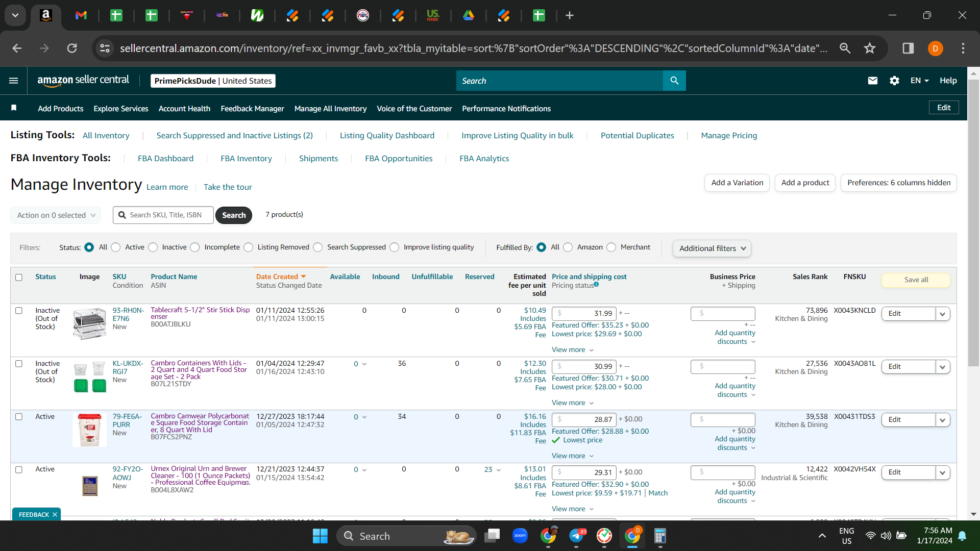
Task: Click the pricing status info icon
Action: coord(596,285)
